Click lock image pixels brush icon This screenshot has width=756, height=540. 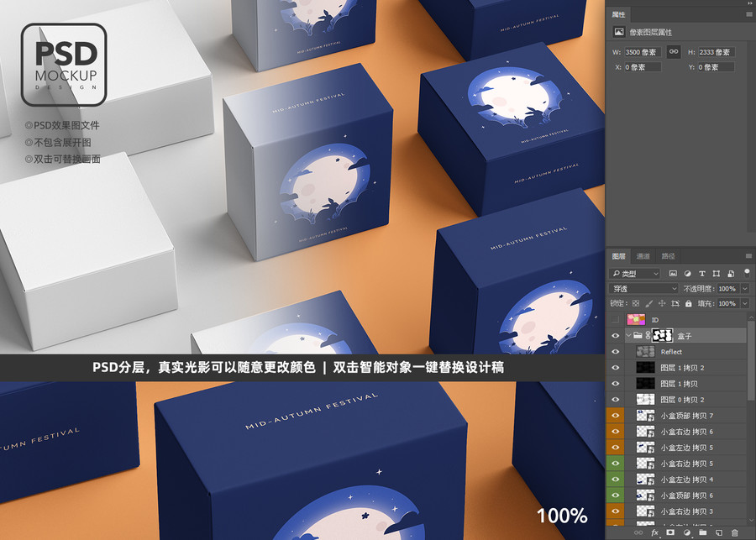click(x=649, y=303)
